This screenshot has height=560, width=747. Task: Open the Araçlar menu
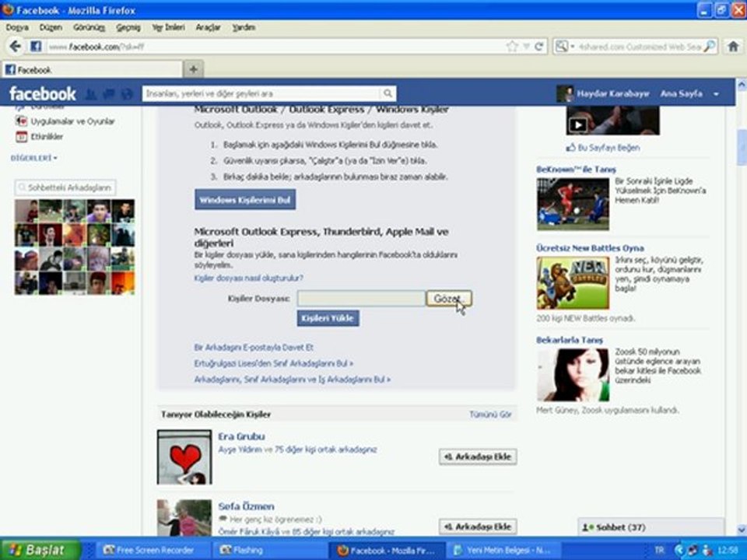pyautogui.click(x=209, y=28)
